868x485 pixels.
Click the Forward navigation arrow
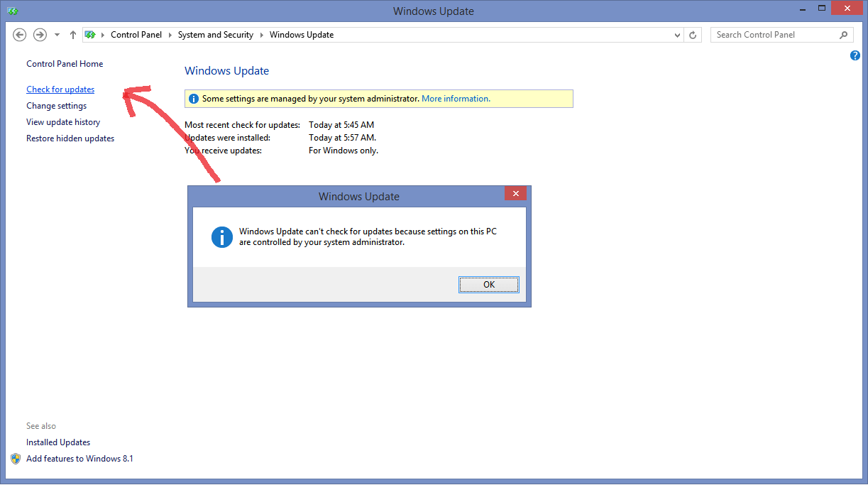click(x=40, y=35)
